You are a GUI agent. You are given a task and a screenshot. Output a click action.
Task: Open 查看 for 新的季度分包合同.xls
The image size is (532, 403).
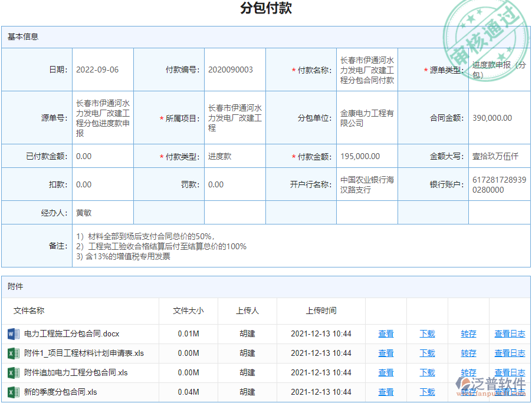pyautogui.click(x=386, y=392)
